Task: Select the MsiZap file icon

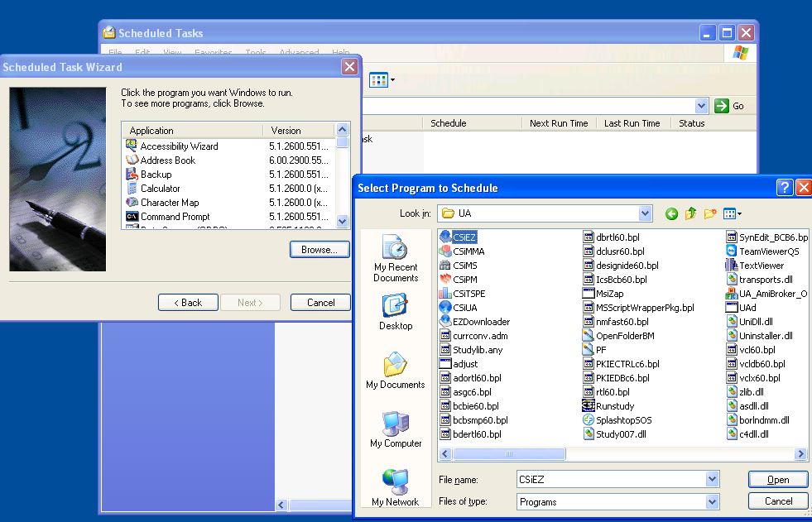Action: point(589,294)
